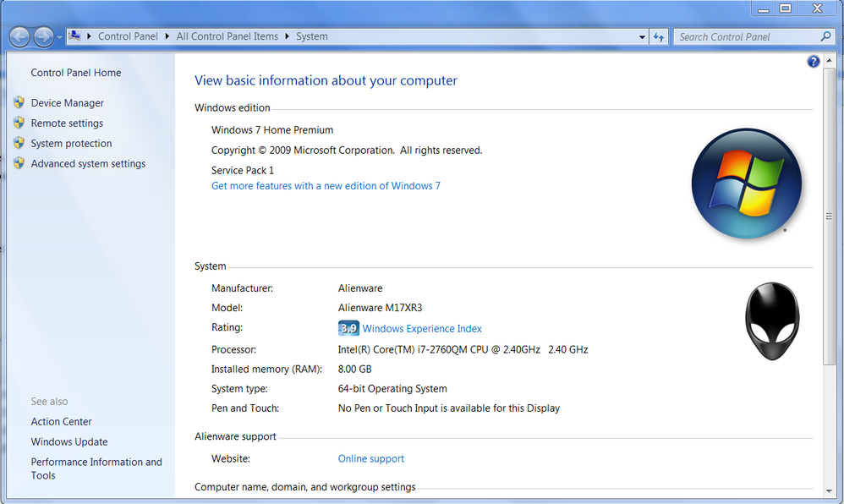Click the Refresh button beside address bar
This screenshot has width=844, height=504.
click(x=659, y=37)
